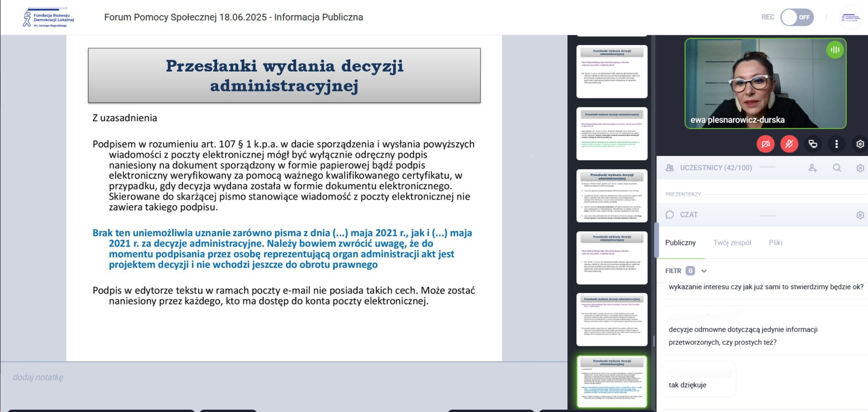This screenshot has width=868, height=412.
Task: Open video panel settings gear
Action: [x=860, y=144]
